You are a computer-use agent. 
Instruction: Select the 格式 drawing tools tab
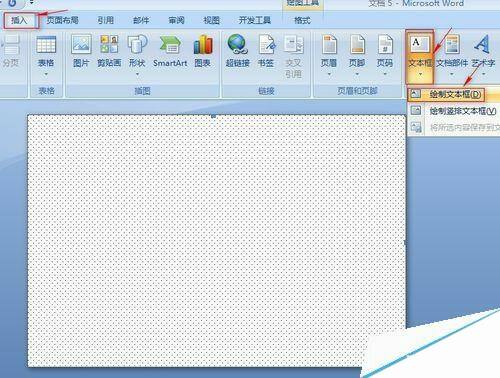302,21
